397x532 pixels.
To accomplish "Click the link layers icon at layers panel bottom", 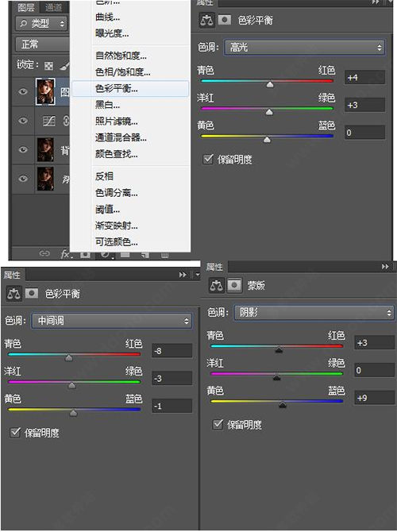I will (x=44, y=253).
